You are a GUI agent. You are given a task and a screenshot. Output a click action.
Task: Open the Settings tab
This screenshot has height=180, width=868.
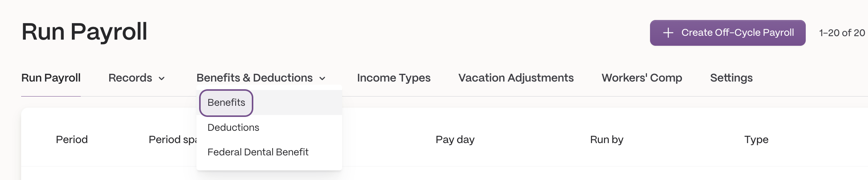tap(731, 78)
